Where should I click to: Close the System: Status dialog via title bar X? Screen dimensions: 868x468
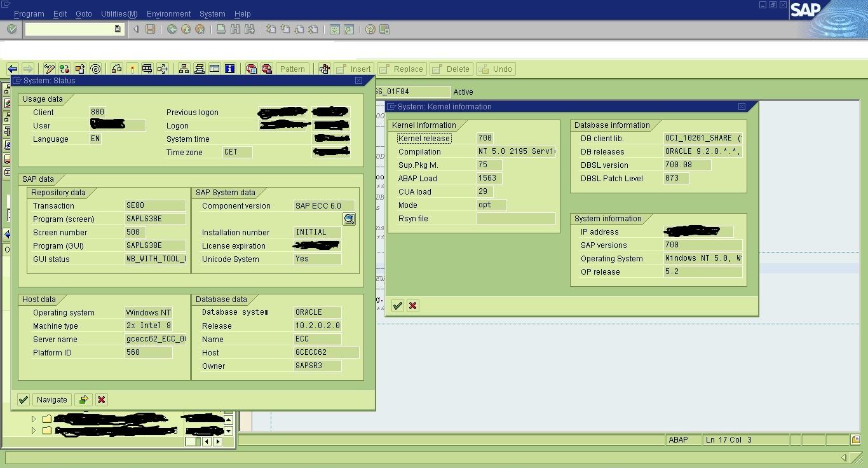point(358,81)
